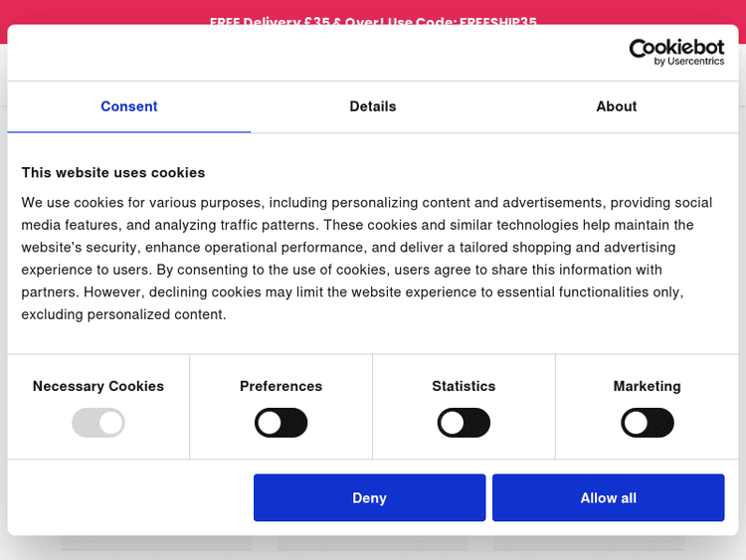Click the cookie description paragraph text
746x560 pixels.
click(367, 259)
